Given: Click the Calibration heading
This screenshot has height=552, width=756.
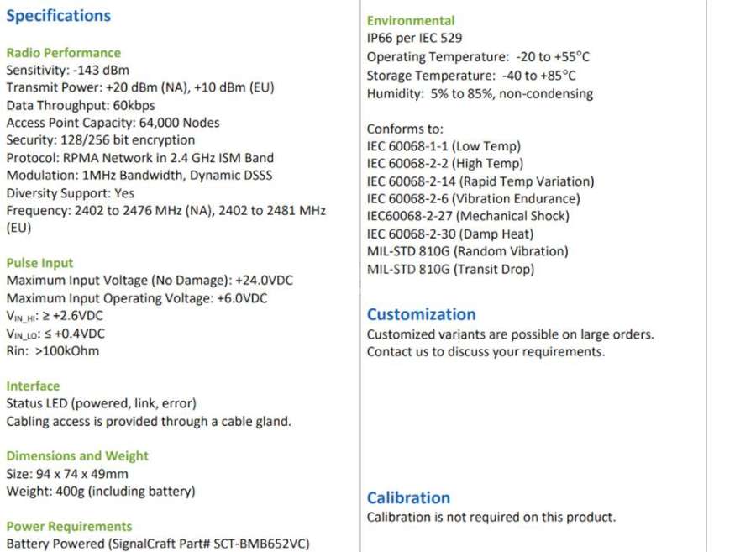Looking at the screenshot, I should [x=408, y=497].
